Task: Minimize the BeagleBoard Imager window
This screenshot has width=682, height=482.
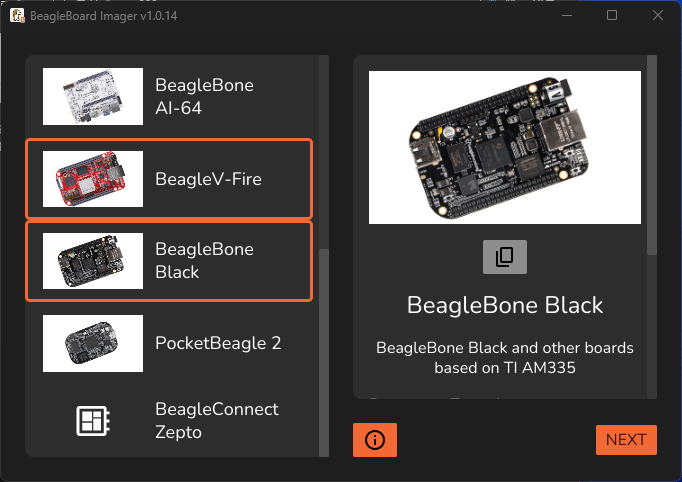Action: pyautogui.click(x=567, y=15)
